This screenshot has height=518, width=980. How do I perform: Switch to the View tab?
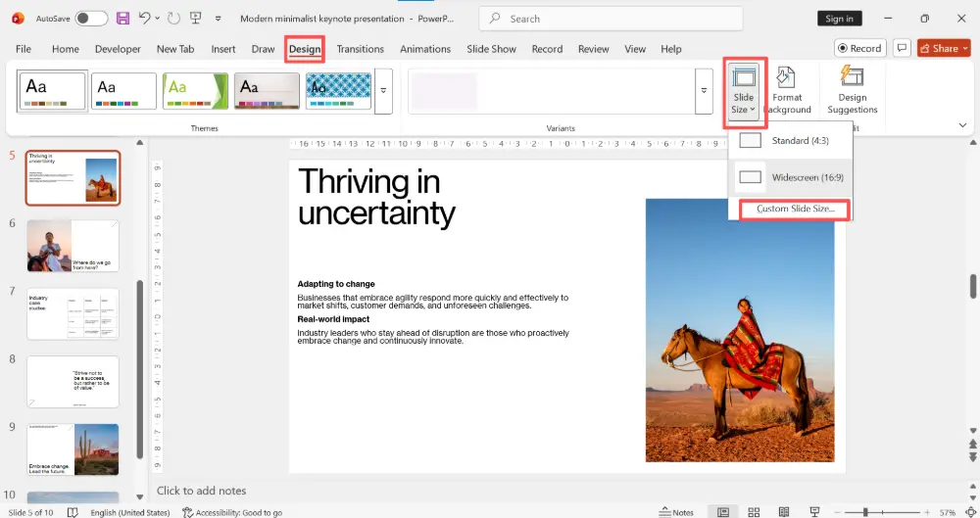(635, 49)
